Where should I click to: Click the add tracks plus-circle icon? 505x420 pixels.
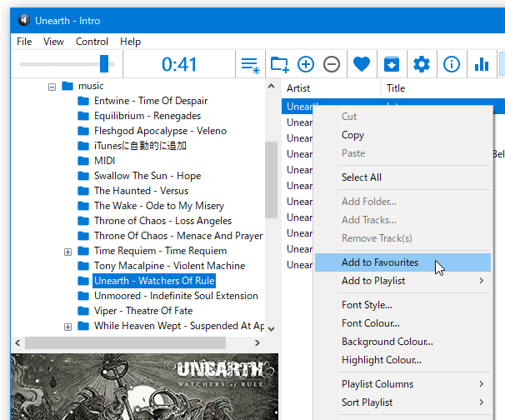point(306,64)
